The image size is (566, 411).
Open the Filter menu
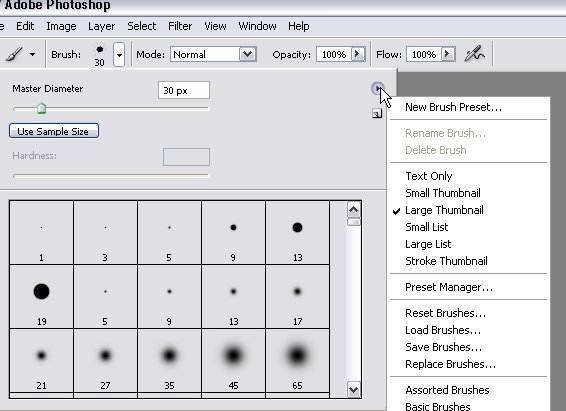click(x=180, y=26)
